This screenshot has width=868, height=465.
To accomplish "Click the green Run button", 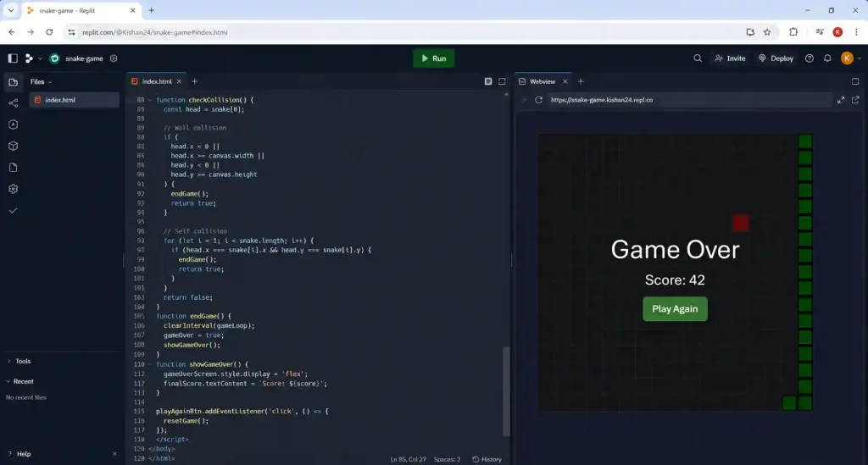I will tap(433, 58).
